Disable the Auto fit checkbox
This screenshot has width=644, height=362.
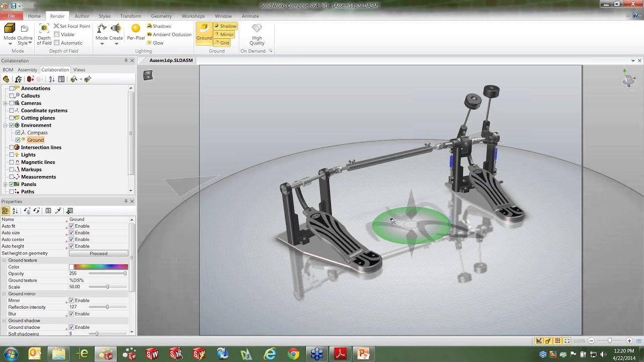[71, 226]
